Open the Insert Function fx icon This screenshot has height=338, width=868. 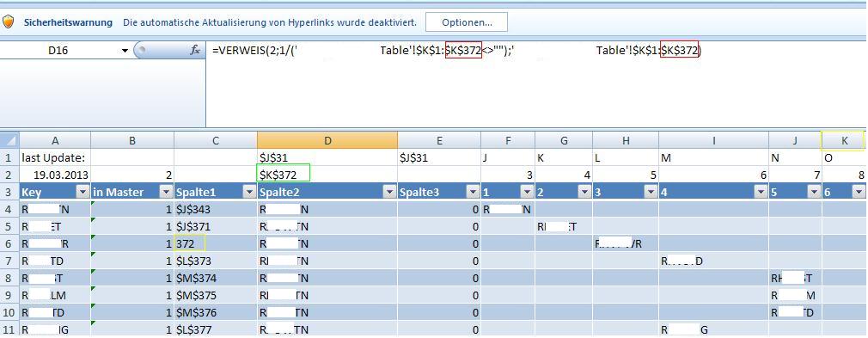[195, 51]
